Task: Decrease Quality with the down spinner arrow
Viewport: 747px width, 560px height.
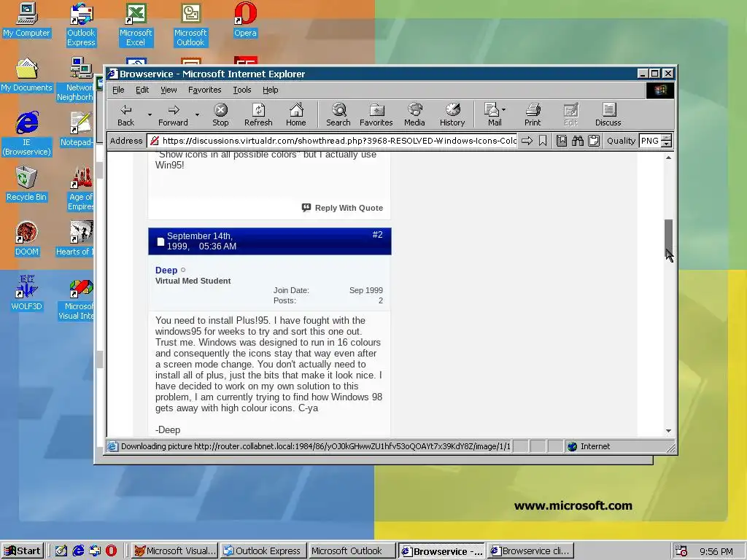Action: point(667,144)
